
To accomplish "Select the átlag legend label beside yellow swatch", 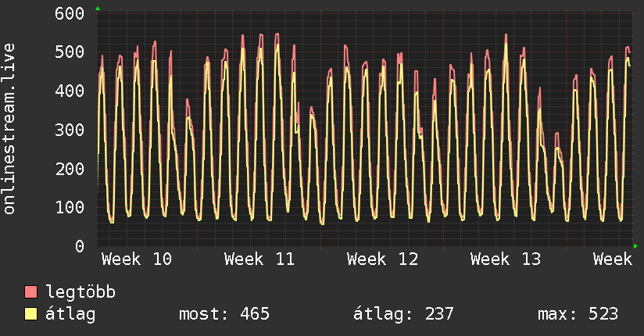I will tap(70, 314).
